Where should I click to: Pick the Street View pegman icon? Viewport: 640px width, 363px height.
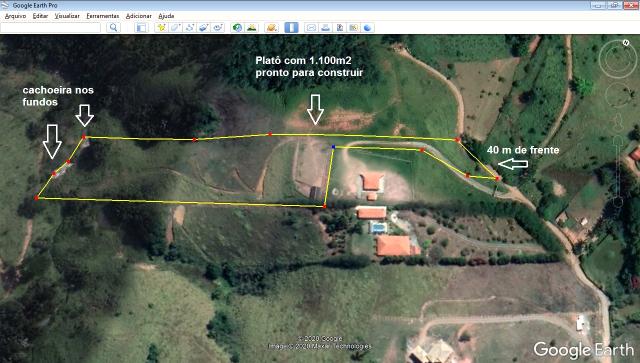(x=618, y=122)
